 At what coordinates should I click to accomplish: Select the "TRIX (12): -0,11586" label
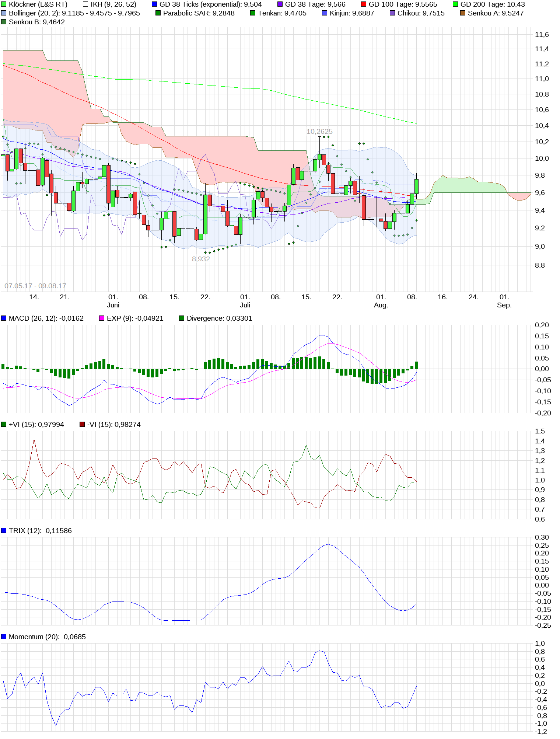41,531
